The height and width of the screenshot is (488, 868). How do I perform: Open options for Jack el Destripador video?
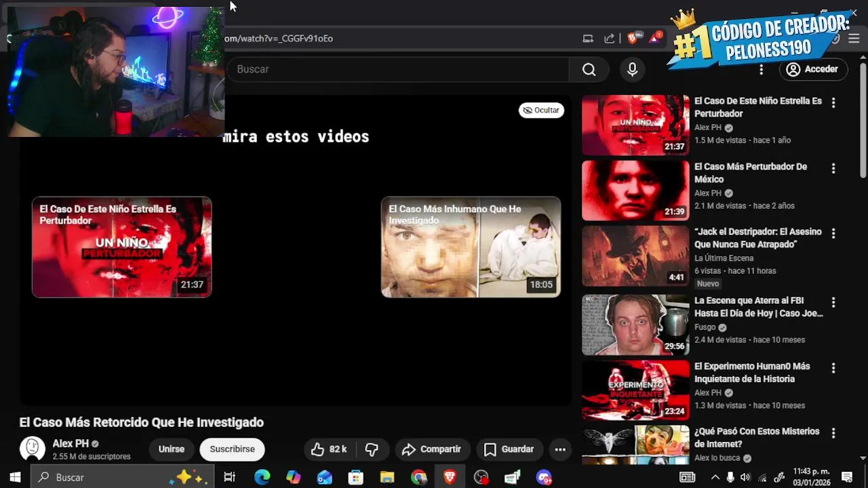click(833, 233)
